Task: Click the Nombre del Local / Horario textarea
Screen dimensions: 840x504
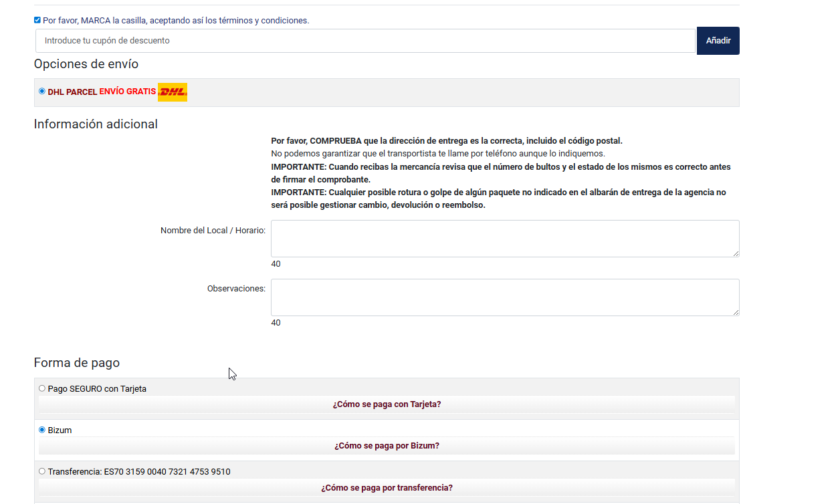Action: point(505,239)
